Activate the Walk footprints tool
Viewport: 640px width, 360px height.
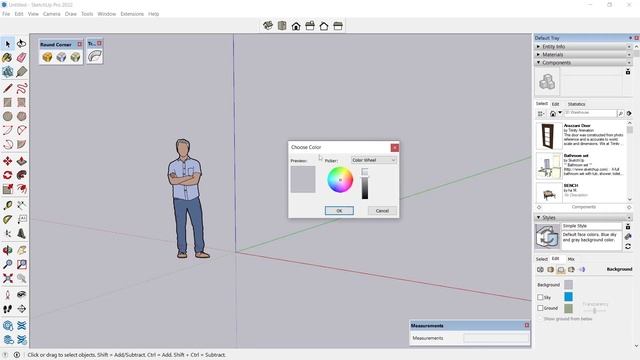click(8, 309)
